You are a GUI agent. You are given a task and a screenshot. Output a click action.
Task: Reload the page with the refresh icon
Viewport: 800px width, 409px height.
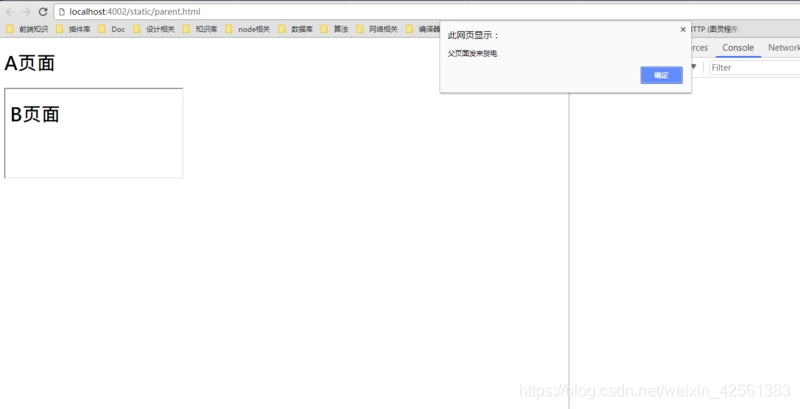[43, 12]
